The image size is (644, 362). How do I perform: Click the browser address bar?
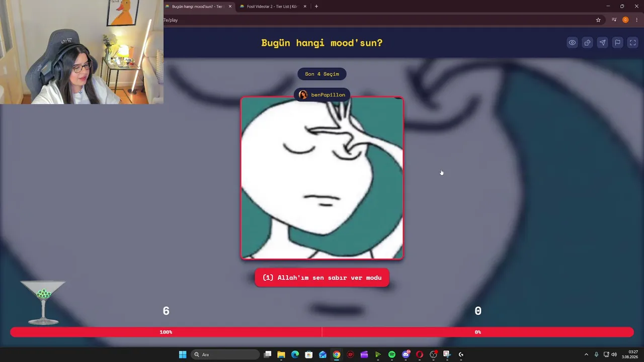pyautogui.click(x=377, y=20)
